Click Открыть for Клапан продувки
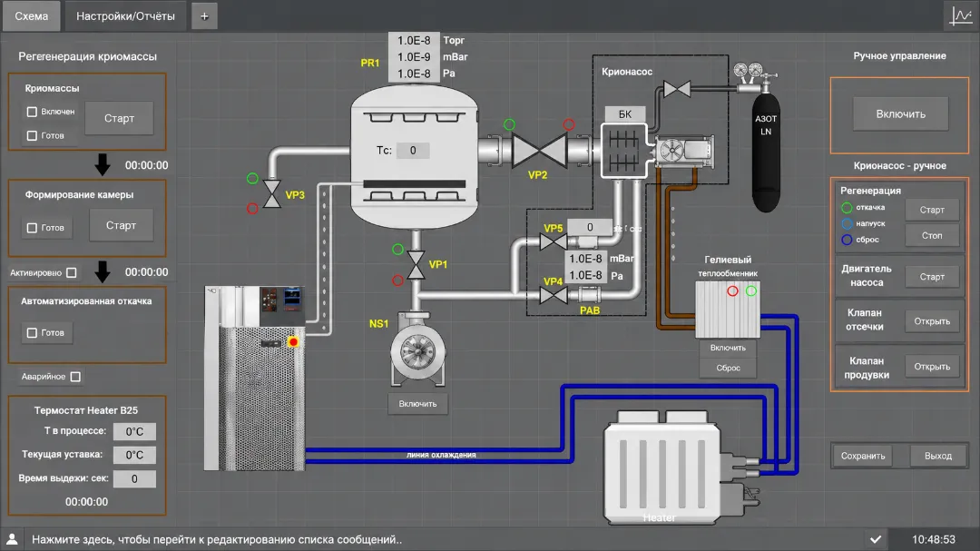The height and width of the screenshot is (551, 980). tap(932, 367)
